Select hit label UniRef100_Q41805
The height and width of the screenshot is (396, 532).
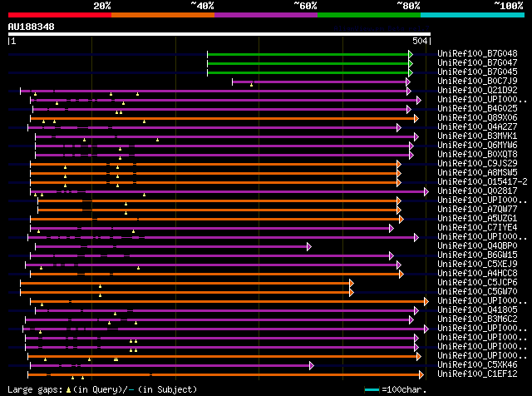pos(477,310)
